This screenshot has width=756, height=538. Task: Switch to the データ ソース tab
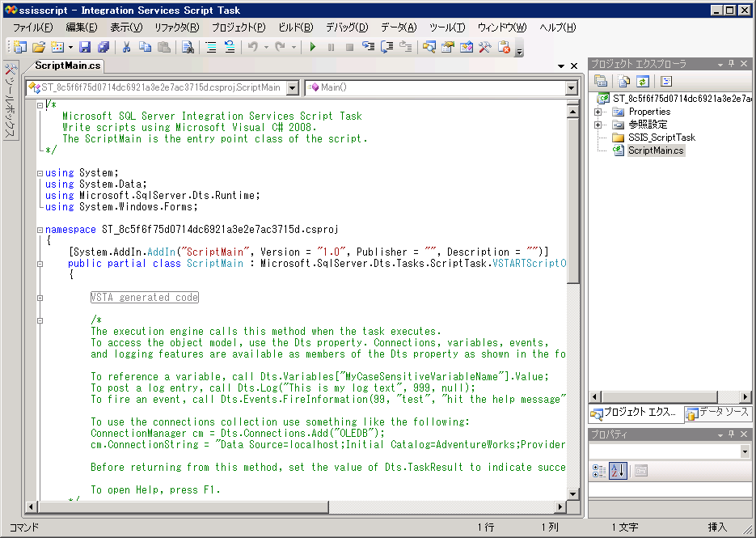(718, 413)
